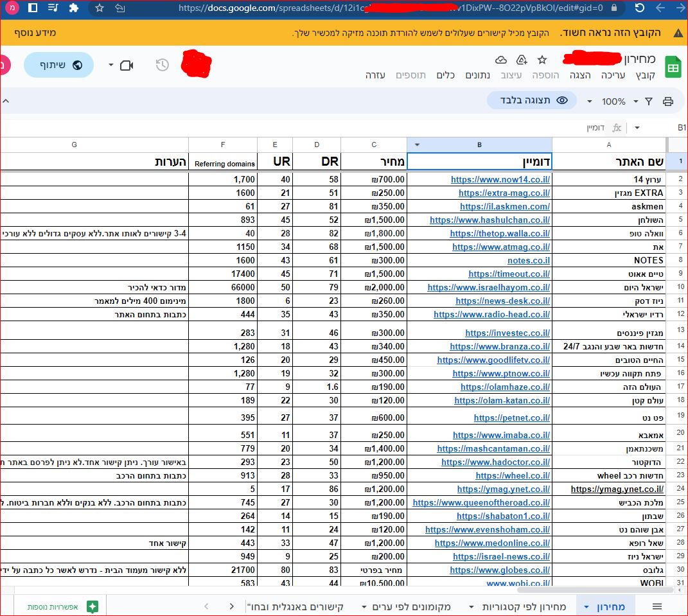Open the כלים menu

(x=445, y=75)
